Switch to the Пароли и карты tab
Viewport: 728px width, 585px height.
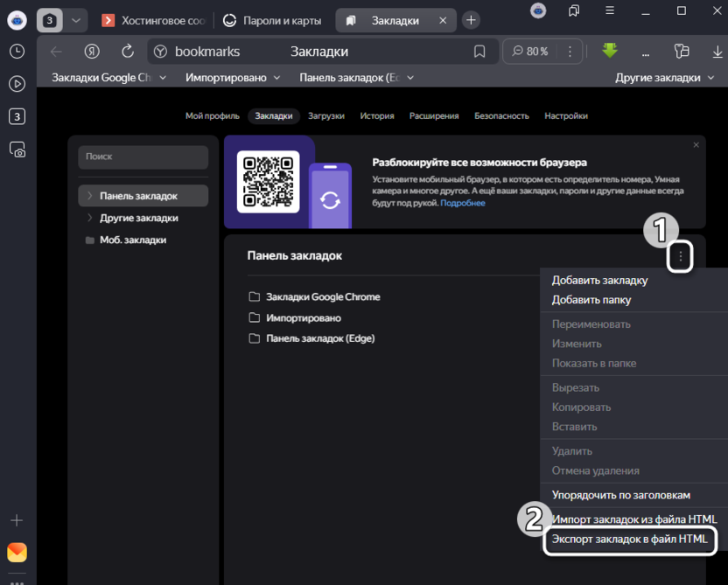coord(271,20)
